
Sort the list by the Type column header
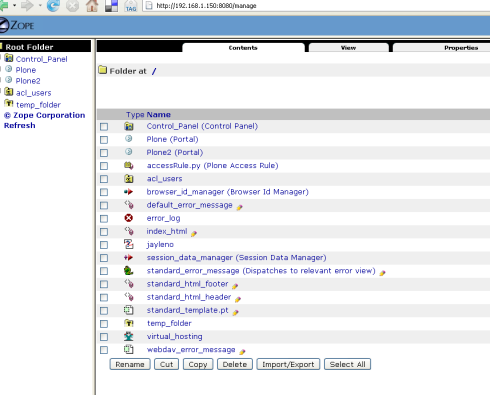(x=135, y=115)
